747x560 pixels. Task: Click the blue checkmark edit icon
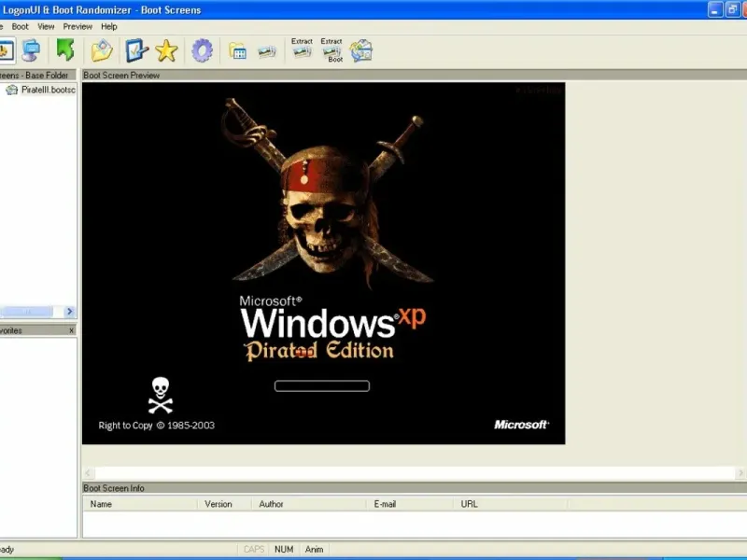point(136,50)
